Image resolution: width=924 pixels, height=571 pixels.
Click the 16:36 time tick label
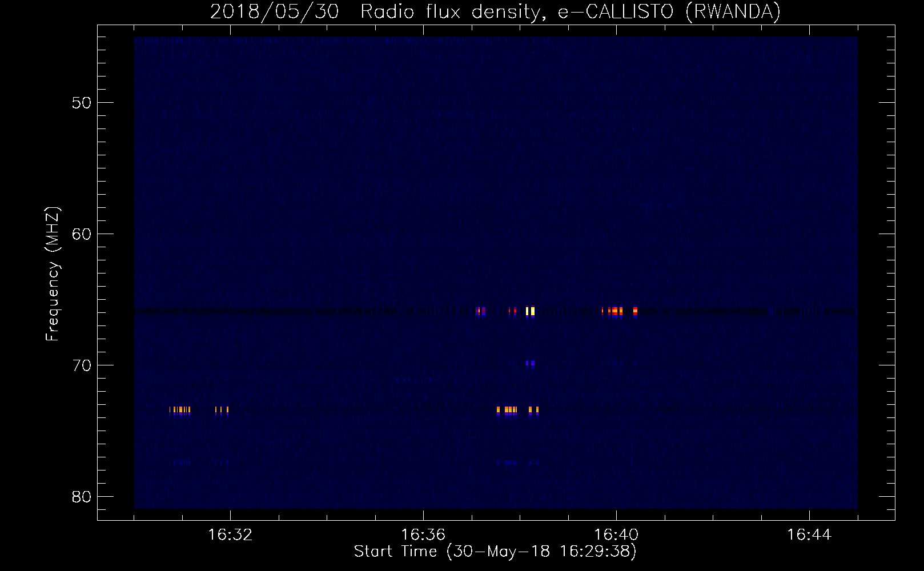[x=423, y=535]
